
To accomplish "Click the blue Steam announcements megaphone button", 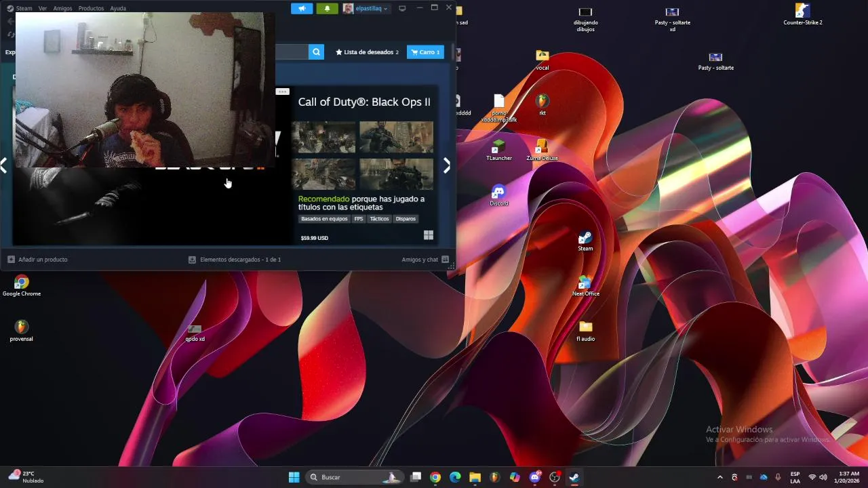I will (302, 8).
